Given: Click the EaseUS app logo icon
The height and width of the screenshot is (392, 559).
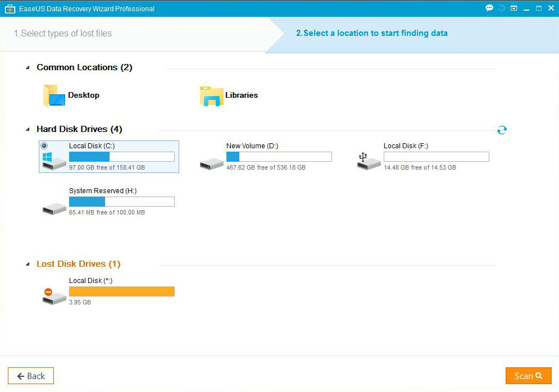Looking at the screenshot, I should (10, 8).
